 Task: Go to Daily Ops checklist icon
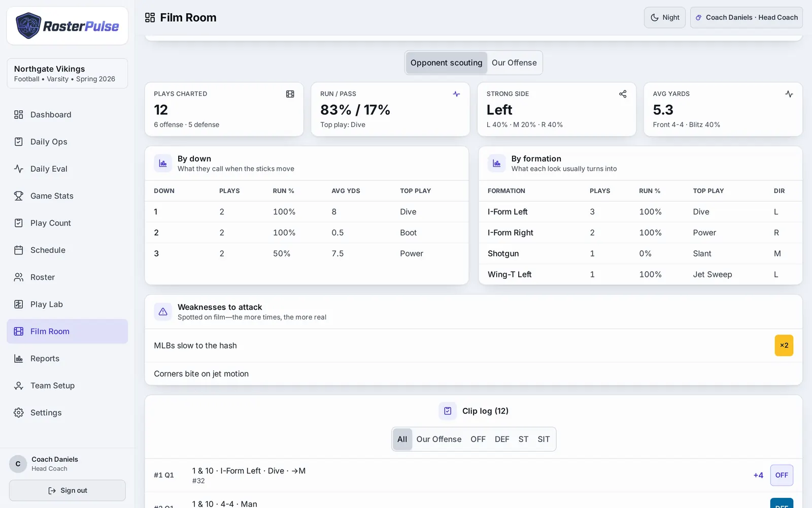tap(19, 142)
